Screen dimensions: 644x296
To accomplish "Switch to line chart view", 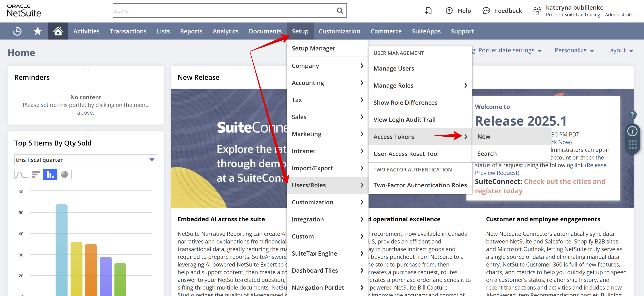I will (x=22, y=174).
